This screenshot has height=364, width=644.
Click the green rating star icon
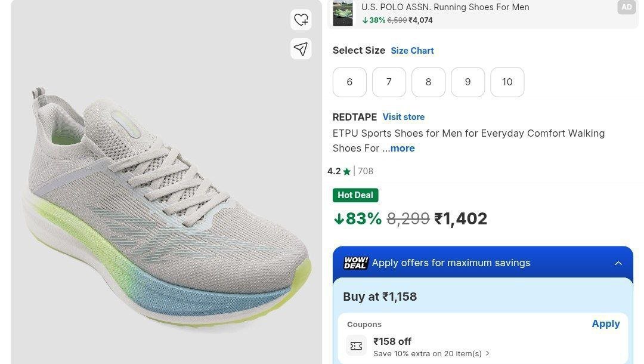[x=347, y=172]
